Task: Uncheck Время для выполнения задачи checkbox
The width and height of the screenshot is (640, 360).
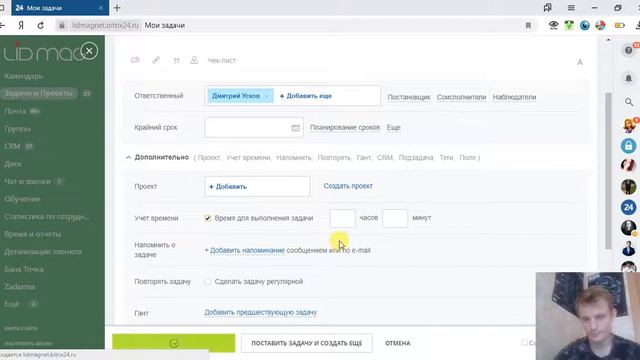Action: [x=208, y=218]
